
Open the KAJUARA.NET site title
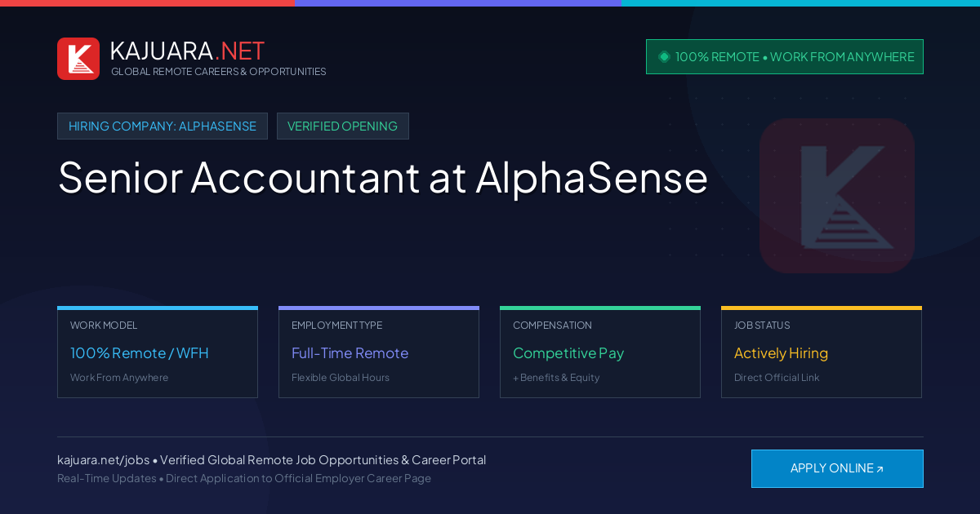pos(187,51)
